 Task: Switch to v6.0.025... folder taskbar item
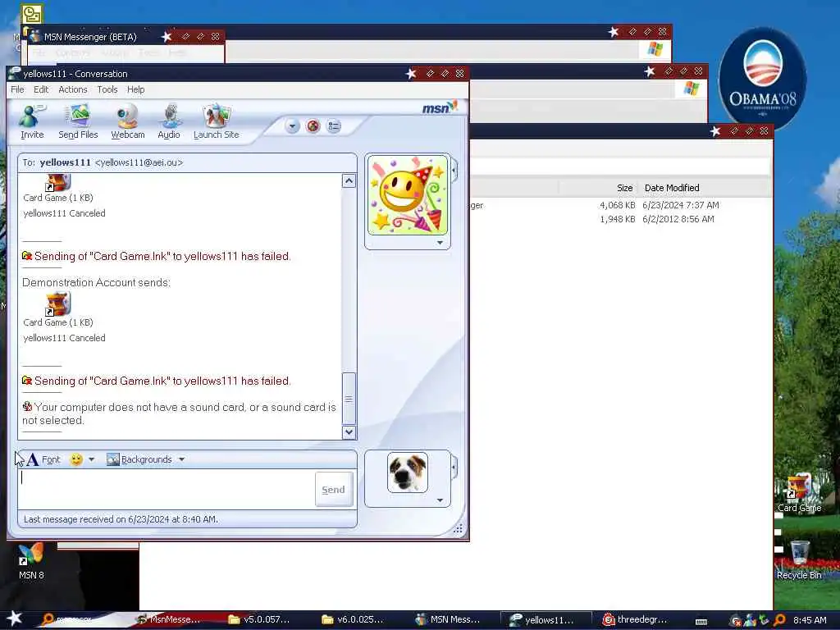click(353, 620)
